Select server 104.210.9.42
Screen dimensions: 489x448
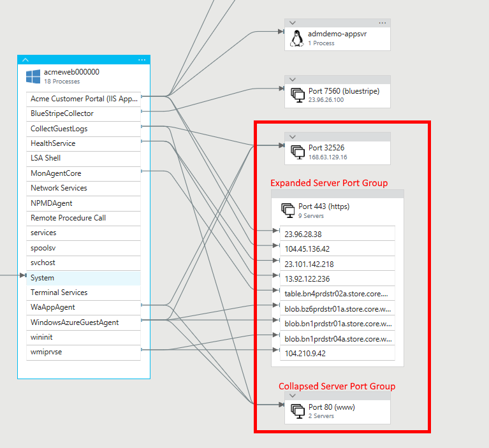click(x=337, y=353)
